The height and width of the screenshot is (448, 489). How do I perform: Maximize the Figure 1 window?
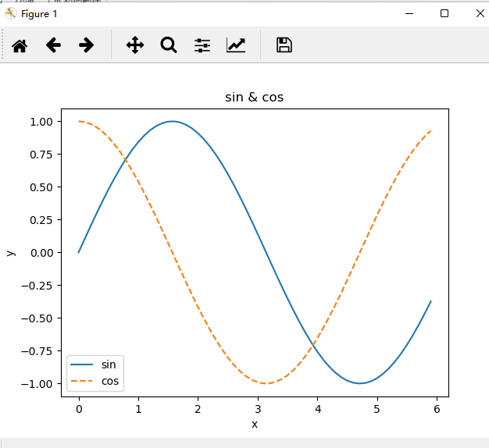click(444, 13)
